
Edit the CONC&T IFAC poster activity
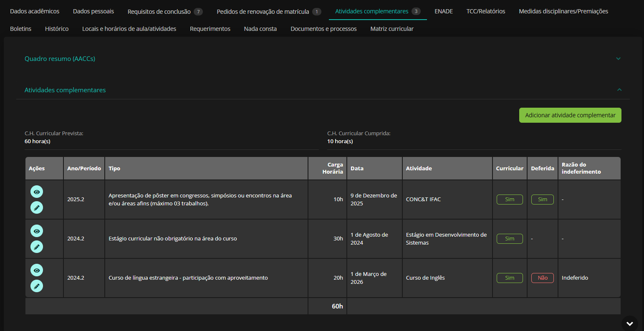pyautogui.click(x=37, y=207)
